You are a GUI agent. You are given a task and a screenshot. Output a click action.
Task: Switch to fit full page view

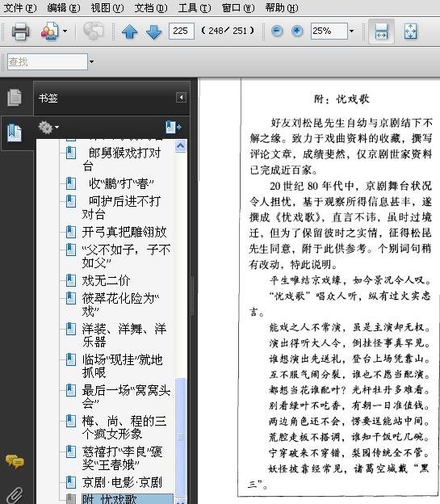click(410, 31)
